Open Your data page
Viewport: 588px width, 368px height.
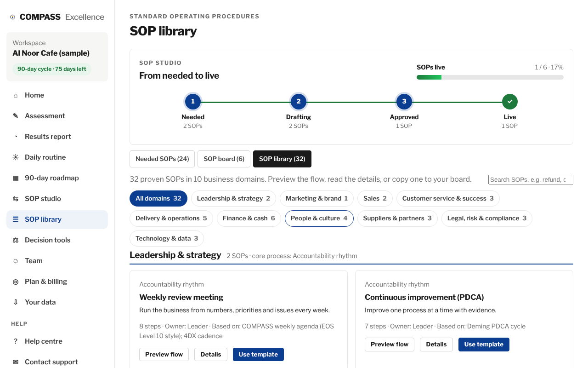coord(57,302)
